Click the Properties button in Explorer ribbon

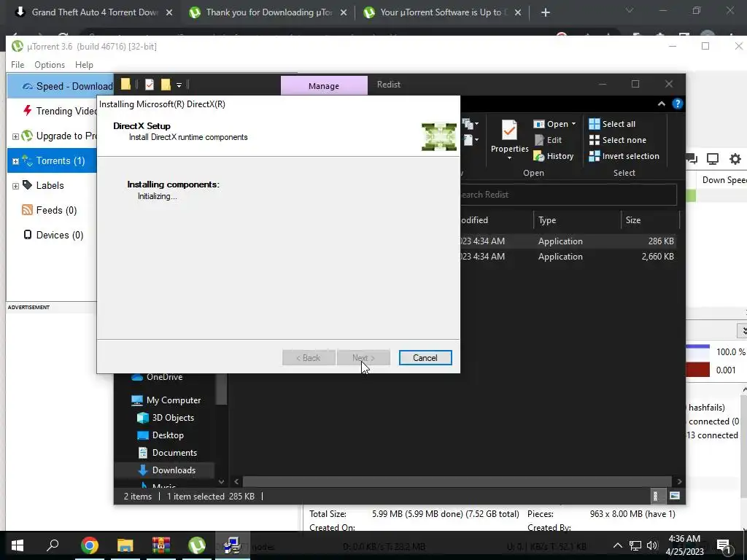coord(509,139)
